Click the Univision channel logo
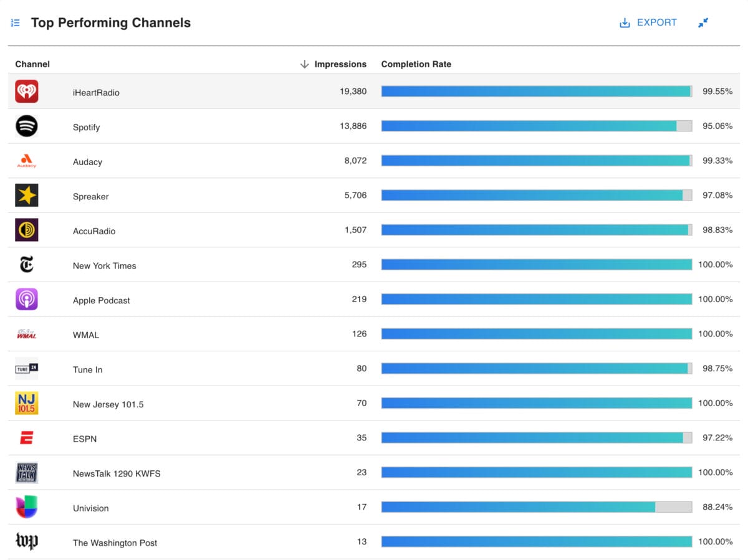 [27, 507]
